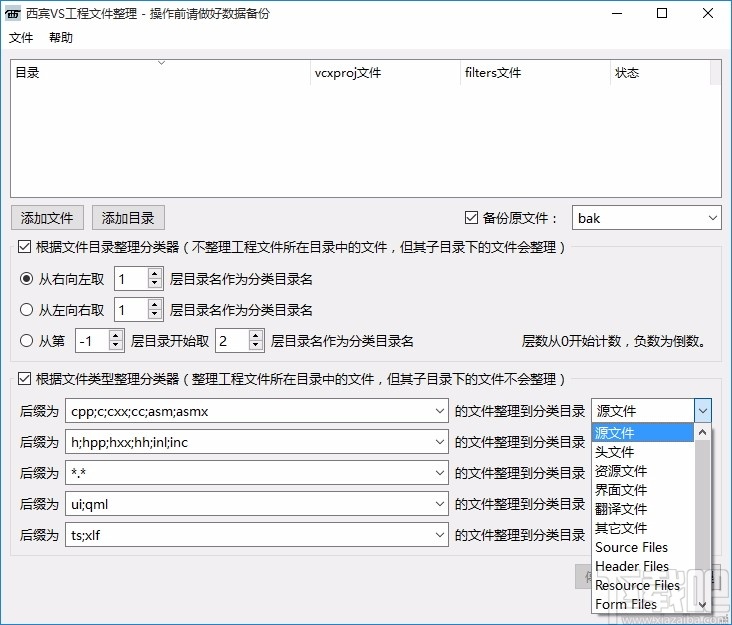This screenshot has height=625, width=732.
Task: Increase the 从右向左取 layer count spinner
Action: click(x=155, y=274)
